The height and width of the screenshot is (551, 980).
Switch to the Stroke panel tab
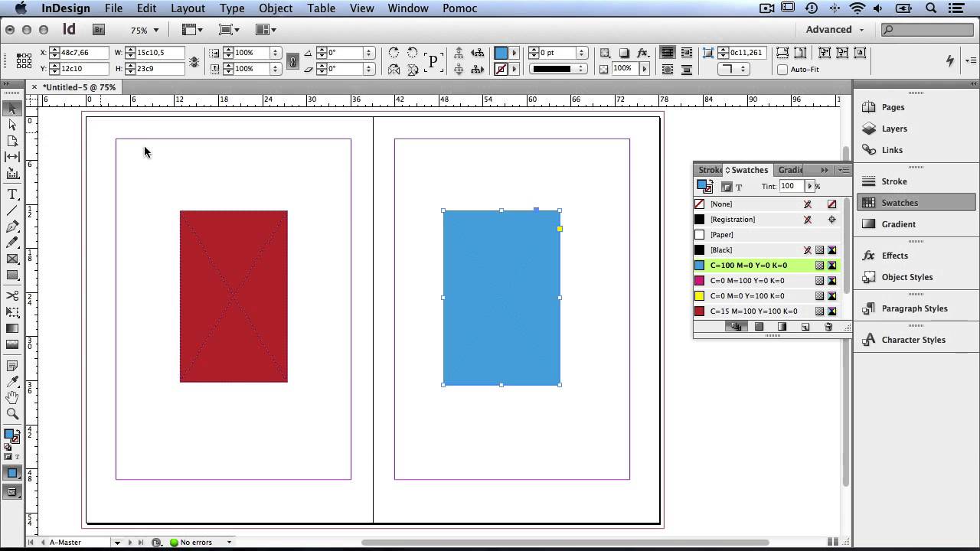709,170
